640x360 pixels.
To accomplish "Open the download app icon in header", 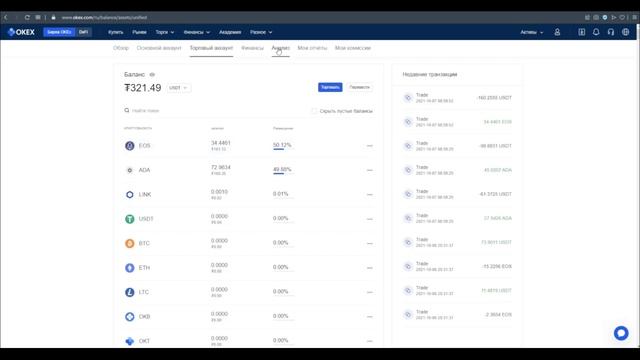I will click(582, 32).
